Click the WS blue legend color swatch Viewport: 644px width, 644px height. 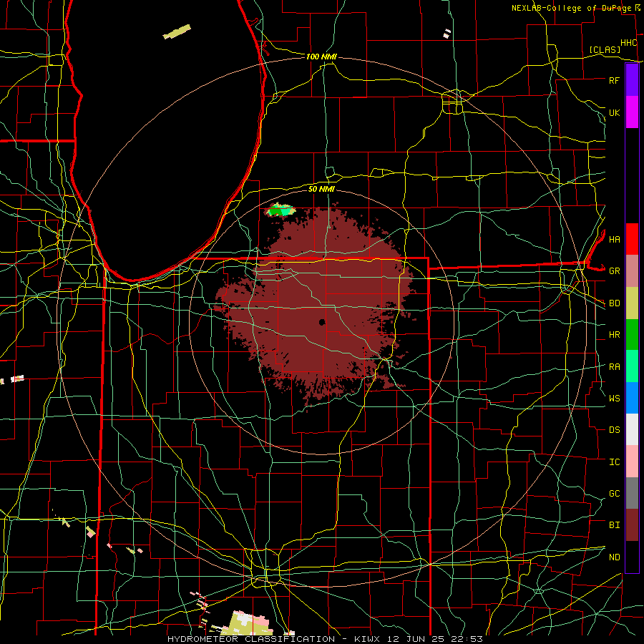click(632, 398)
